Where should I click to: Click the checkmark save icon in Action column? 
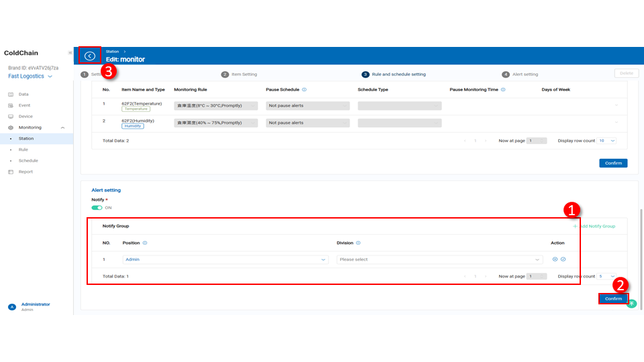point(563,259)
